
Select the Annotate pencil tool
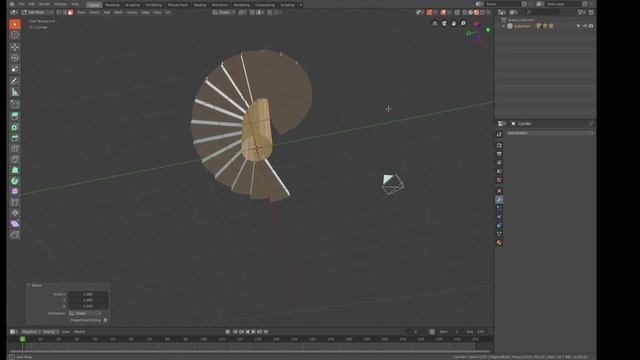pyautogui.click(x=15, y=81)
